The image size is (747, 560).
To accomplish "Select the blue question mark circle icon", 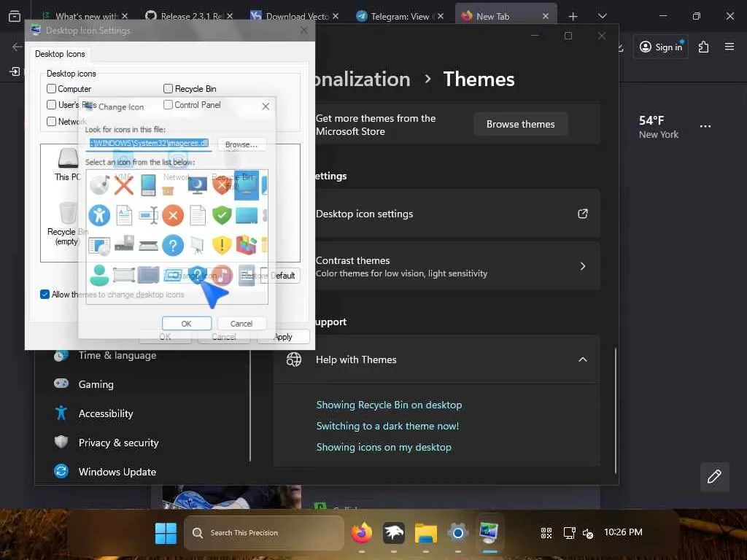I will pos(173,246).
